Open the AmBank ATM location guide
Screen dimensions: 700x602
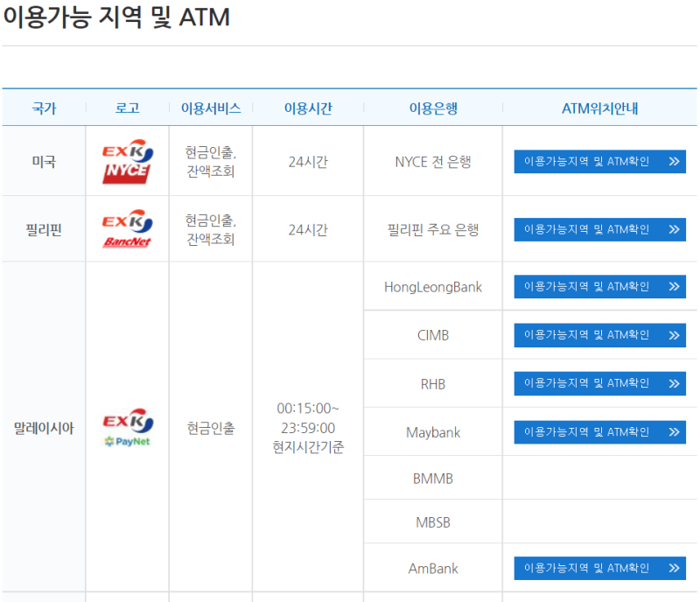pos(600,568)
